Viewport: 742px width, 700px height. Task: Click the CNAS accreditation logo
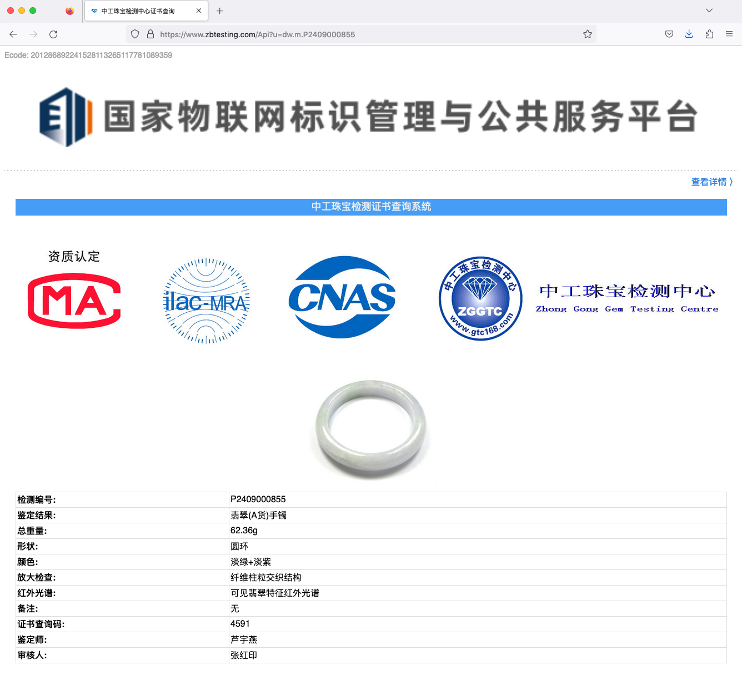(x=342, y=297)
